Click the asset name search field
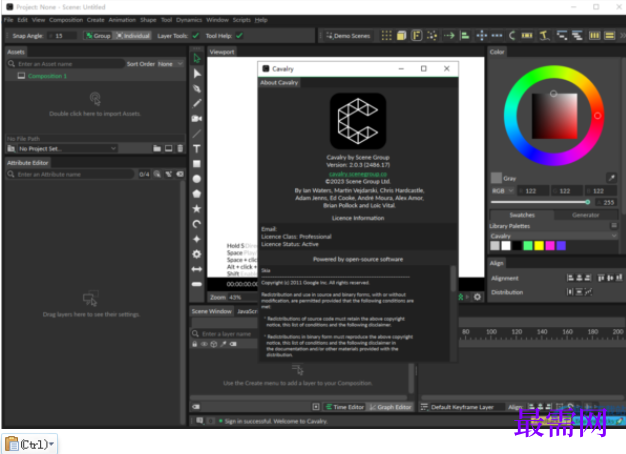Screen dimensions: 626x454 pos(65,64)
